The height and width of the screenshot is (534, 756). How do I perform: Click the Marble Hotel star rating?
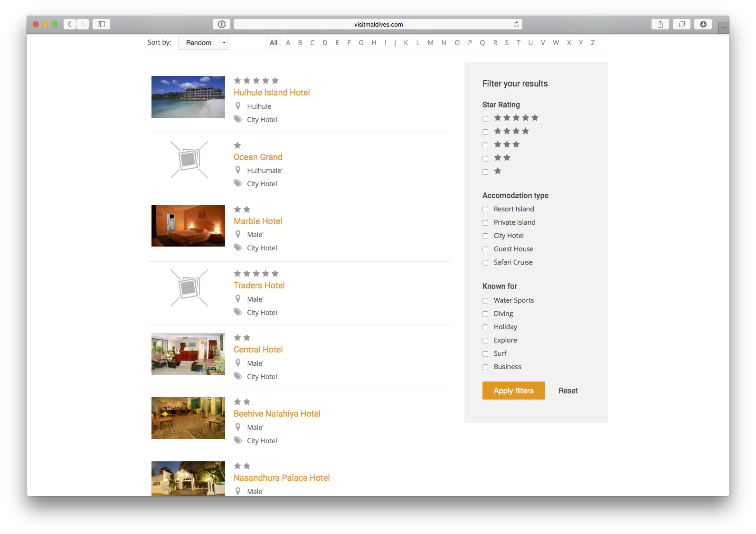(x=242, y=209)
